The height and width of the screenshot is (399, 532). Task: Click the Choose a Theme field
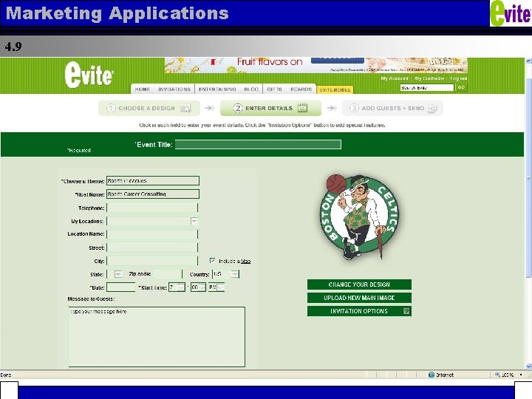pos(153,181)
